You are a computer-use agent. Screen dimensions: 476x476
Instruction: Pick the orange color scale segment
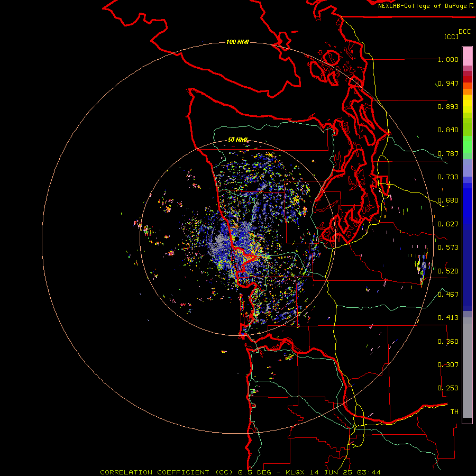point(467,91)
